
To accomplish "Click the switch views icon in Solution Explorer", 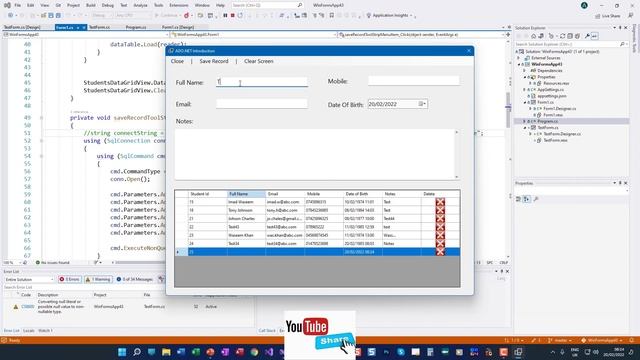I will pyautogui.click(x=541, y=36).
